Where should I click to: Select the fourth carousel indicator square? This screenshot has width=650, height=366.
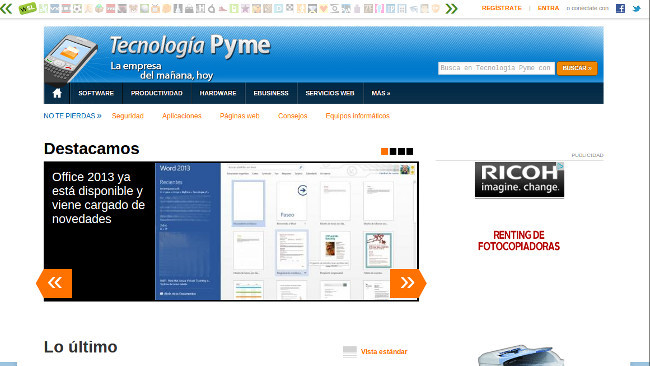click(x=410, y=151)
